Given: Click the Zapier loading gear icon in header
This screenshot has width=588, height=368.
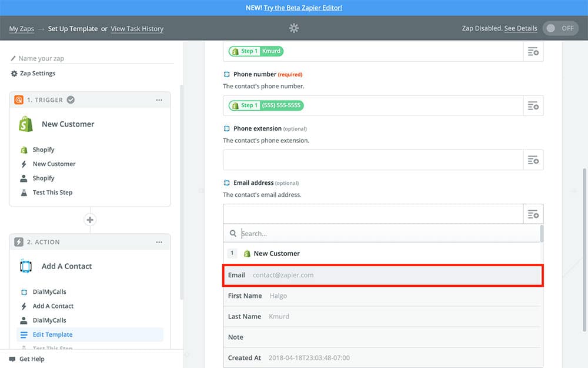Looking at the screenshot, I should click(x=294, y=28).
